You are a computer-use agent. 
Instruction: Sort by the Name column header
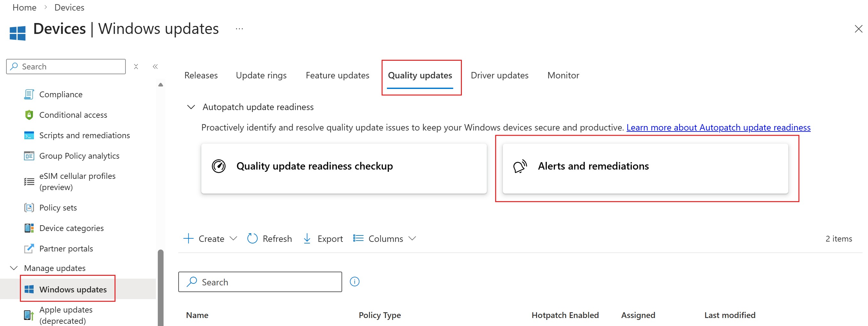(x=197, y=315)
